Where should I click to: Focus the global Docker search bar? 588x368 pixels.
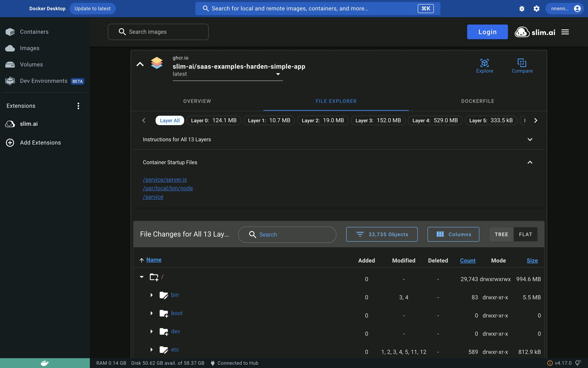(x=317, y=9)
